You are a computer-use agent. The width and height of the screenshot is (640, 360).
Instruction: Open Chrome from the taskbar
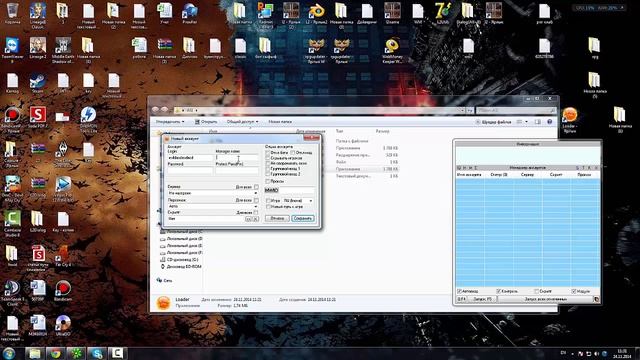tap(56, 353)
